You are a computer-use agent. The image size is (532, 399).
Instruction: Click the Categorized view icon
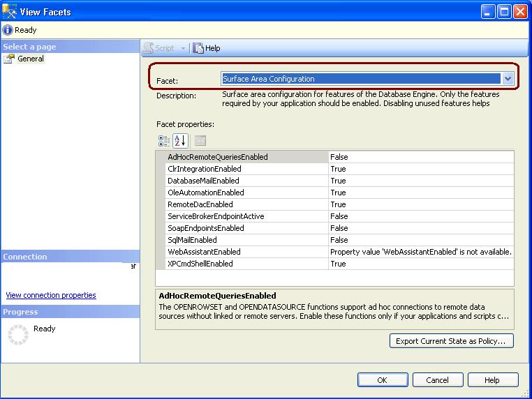click(164, 140)
